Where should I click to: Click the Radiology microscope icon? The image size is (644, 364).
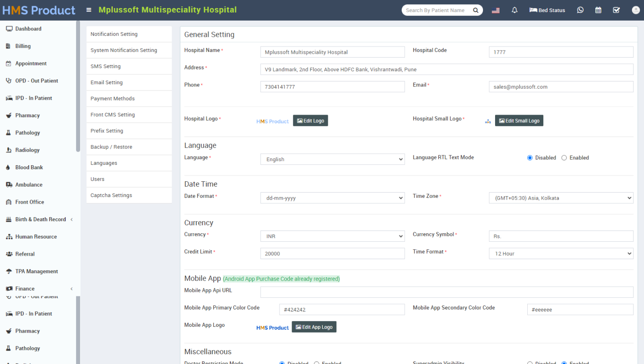(x=8, y=150)
